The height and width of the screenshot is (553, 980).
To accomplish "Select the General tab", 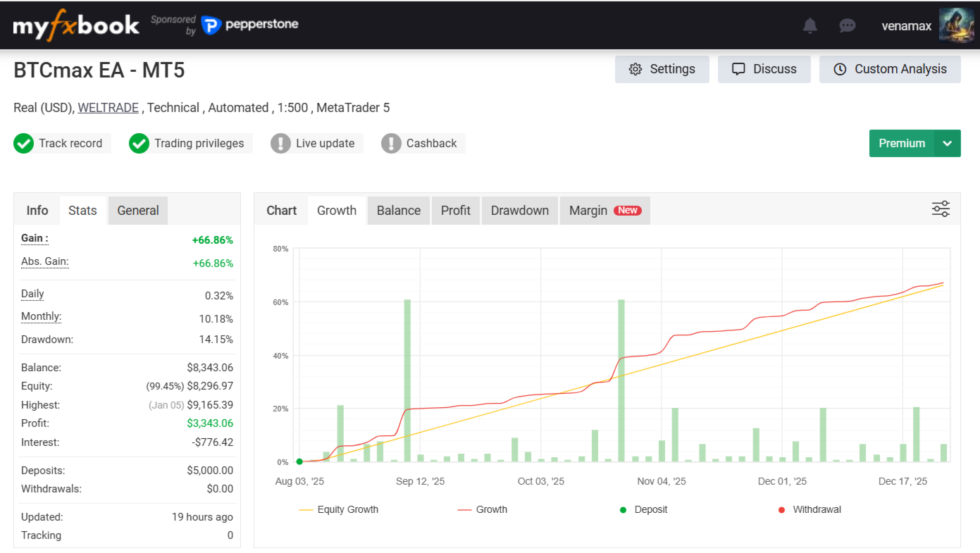I will (x=138, y=211).
